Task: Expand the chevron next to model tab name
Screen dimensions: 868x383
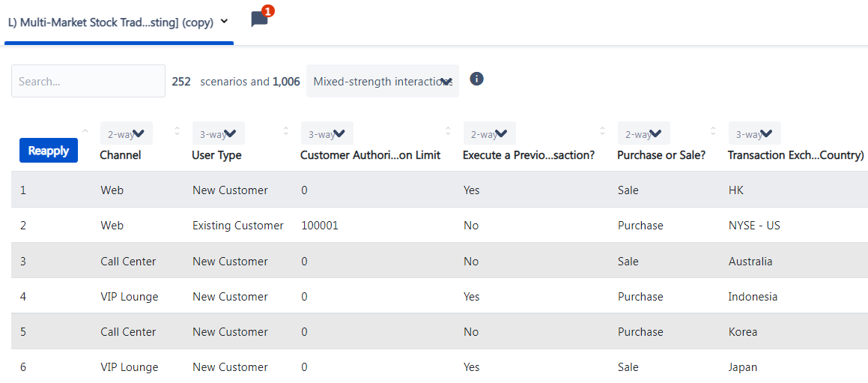Action: coord(224,21)
